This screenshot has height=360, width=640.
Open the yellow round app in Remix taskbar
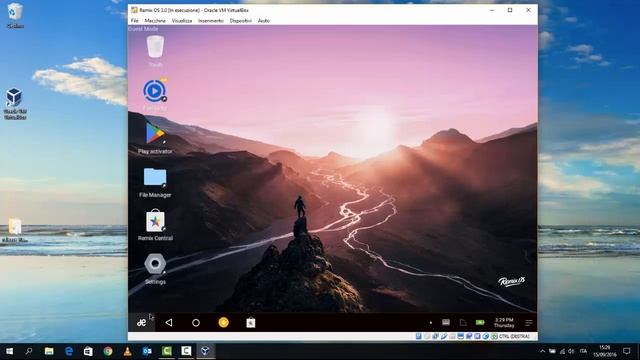223,322
